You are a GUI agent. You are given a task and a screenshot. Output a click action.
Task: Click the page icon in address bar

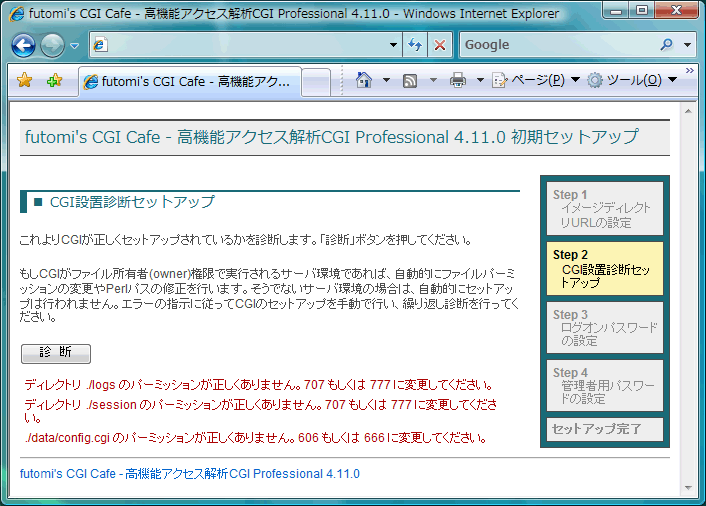coord(100,45)
